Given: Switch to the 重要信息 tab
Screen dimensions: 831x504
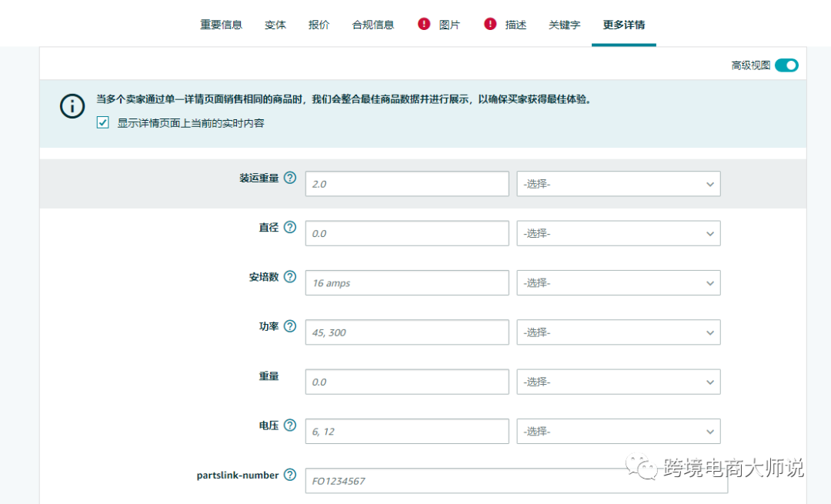Looking at the screenshot, I should click(x=221, y=24).
